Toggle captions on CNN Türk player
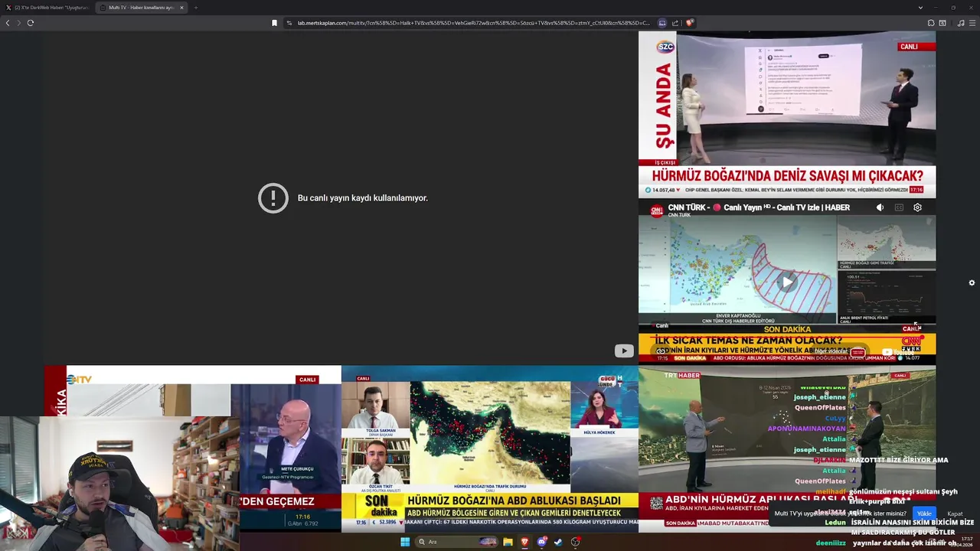The height and width of the screenshot is (551, 980). 899,207
